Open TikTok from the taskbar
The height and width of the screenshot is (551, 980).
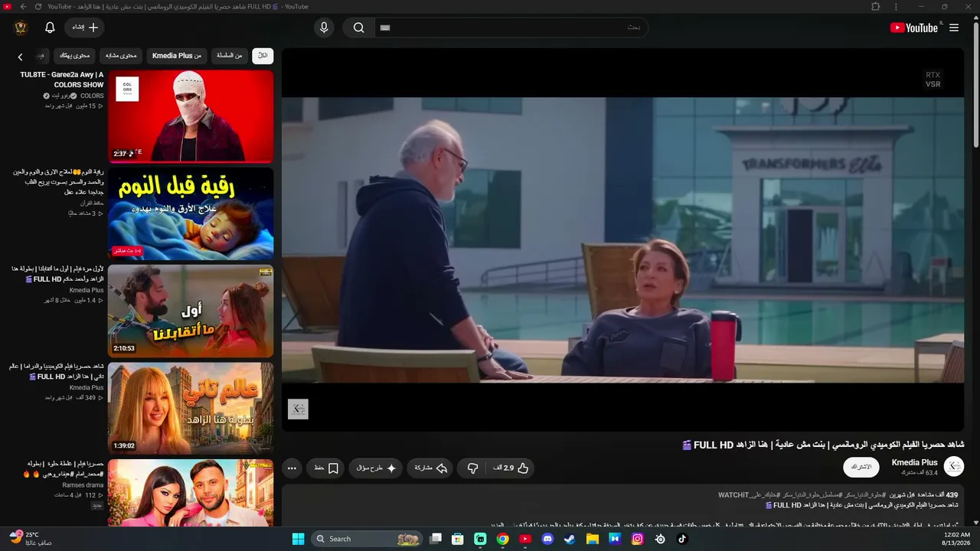coord(682,539)
